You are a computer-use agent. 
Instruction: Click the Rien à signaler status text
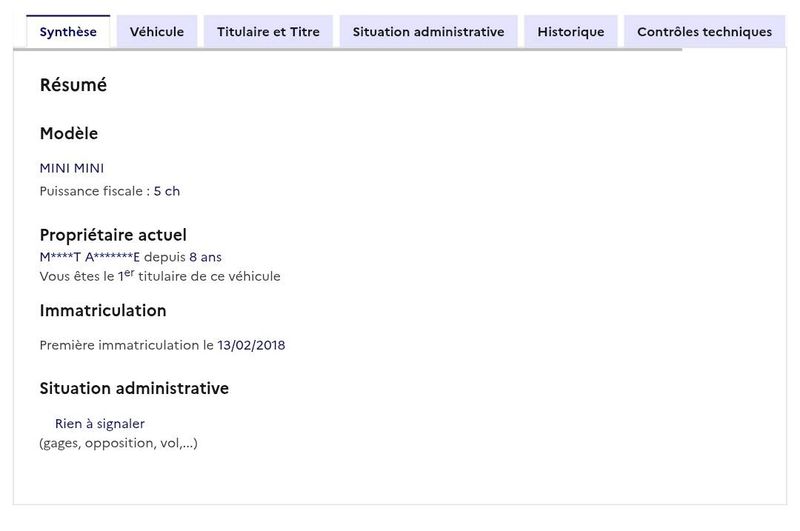[x=100, y=424]
